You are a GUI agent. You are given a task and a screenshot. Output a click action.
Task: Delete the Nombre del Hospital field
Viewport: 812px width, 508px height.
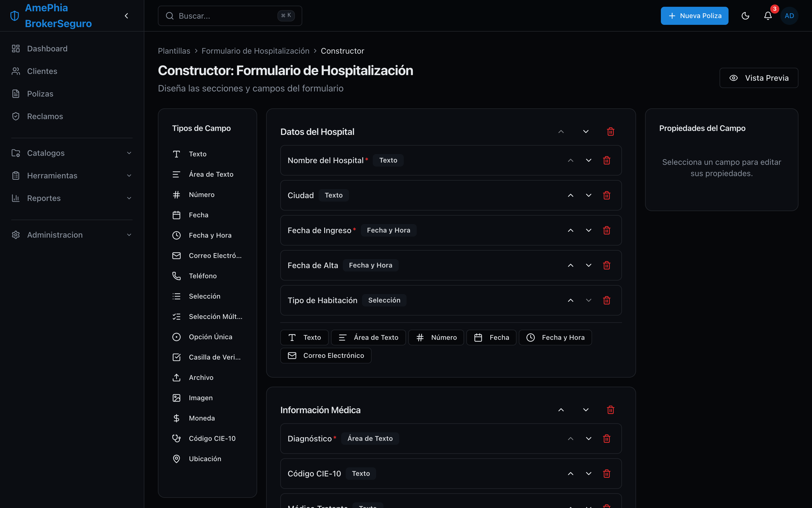click(x=606, y=160)
